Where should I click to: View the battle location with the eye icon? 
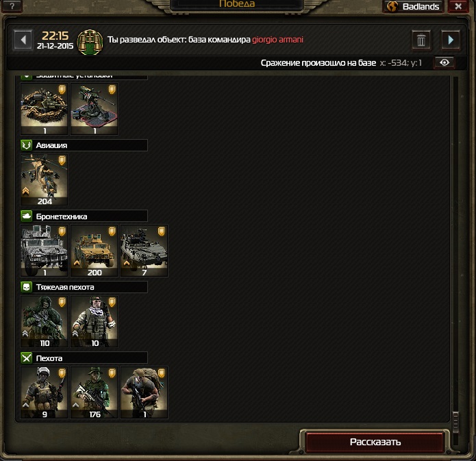(x=444, y=62)
